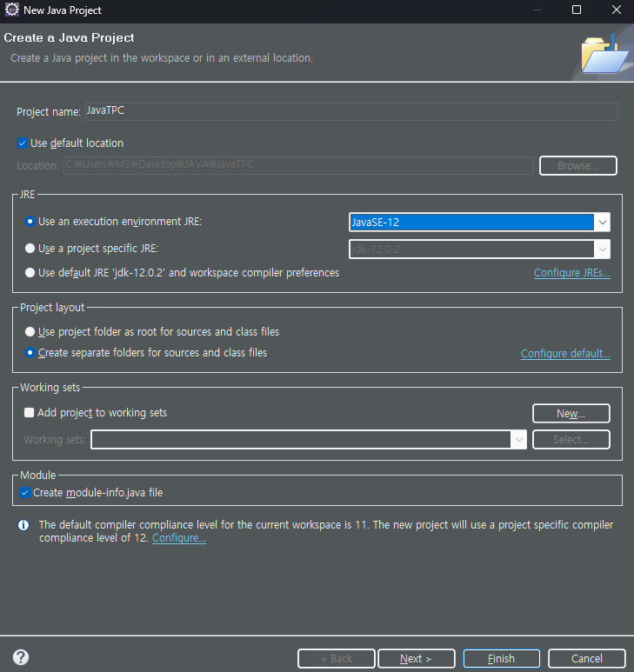
Task: Select Use an execution environment JRE
Action: click(30, 222)
